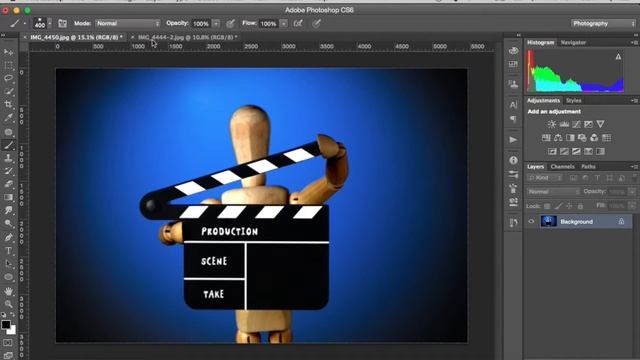Add a Black & White adjustment
Viewport: 640px width, 360px height.
[x=570, y=138]
